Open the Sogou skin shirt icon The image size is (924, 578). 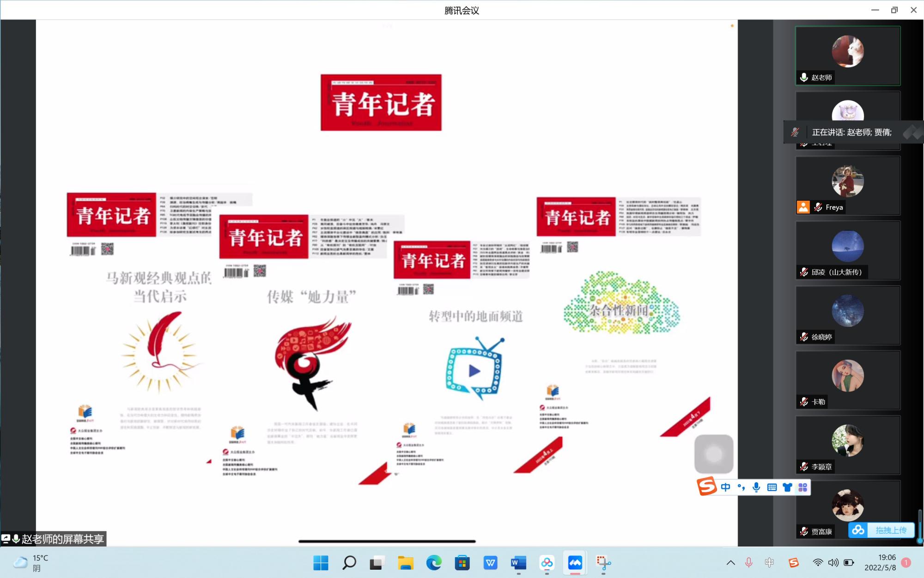[x=787, y=487]
